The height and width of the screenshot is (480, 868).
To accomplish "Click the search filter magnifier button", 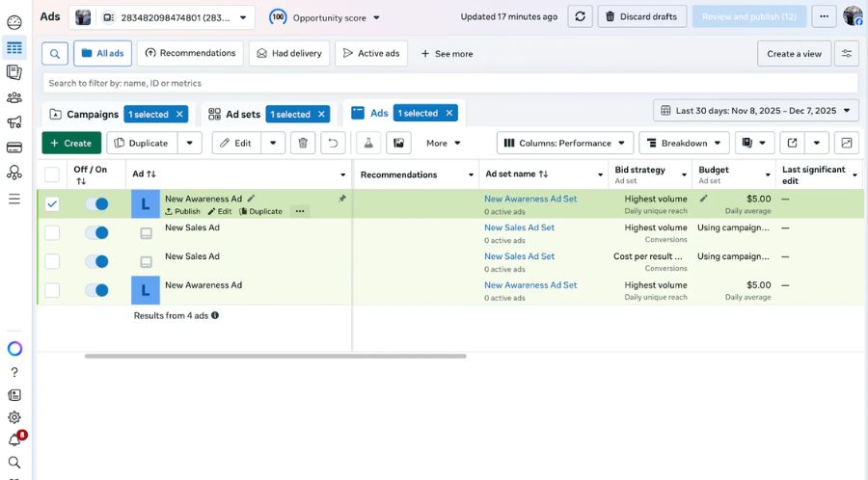I will [55, 54].
